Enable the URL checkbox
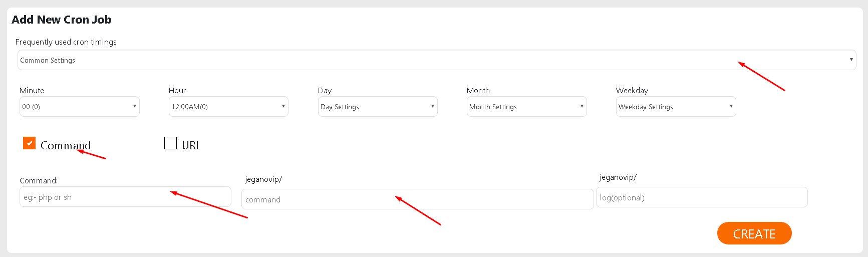Viewport: 868px width, 257px height. [x=170, y=143]
